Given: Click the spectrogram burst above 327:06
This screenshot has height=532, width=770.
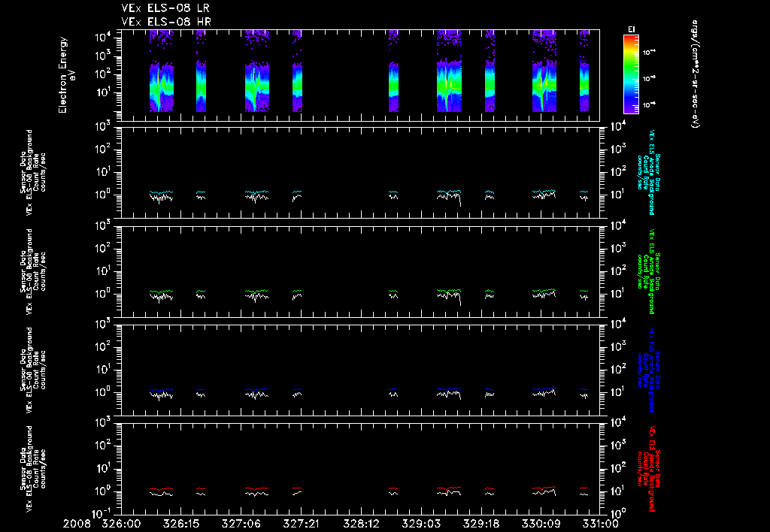Looking at the screenshot, I should (x=257, y=71).
